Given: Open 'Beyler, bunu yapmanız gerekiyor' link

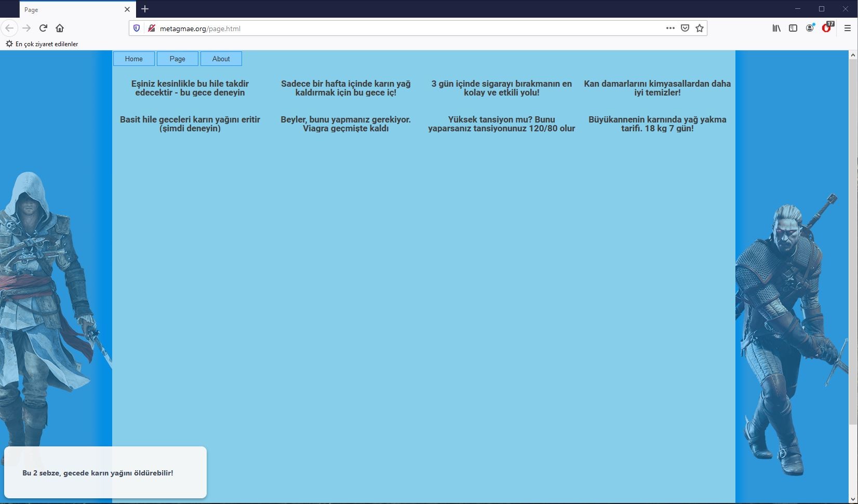Looking at the screenshot, I should pyautogui.click(x=346, y=124).
